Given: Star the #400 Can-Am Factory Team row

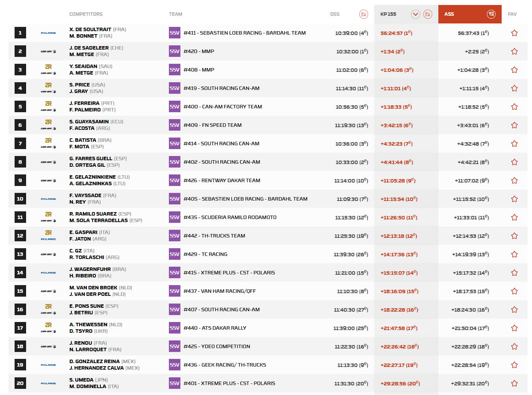Looking at the screenshot, I should 514,107.
